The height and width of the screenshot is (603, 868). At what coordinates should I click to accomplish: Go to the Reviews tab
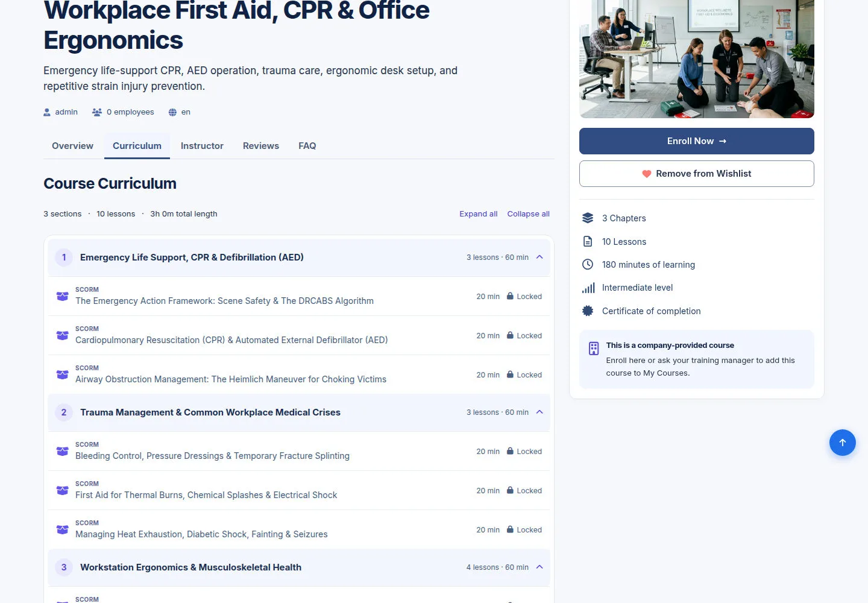pyautogui.click(x=261, y=146)
